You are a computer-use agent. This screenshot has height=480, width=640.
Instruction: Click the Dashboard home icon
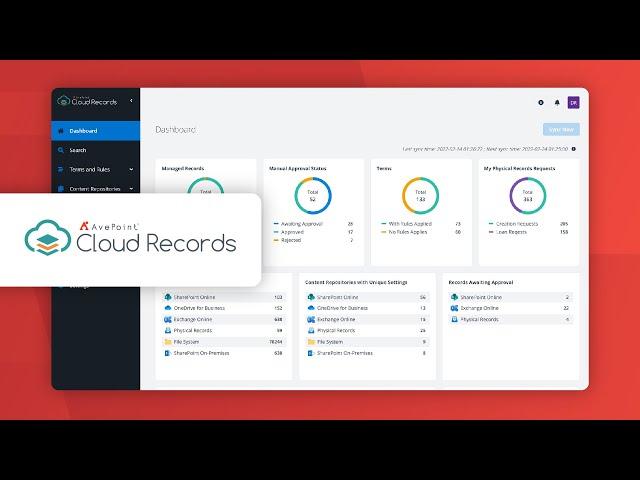[61, 131]
